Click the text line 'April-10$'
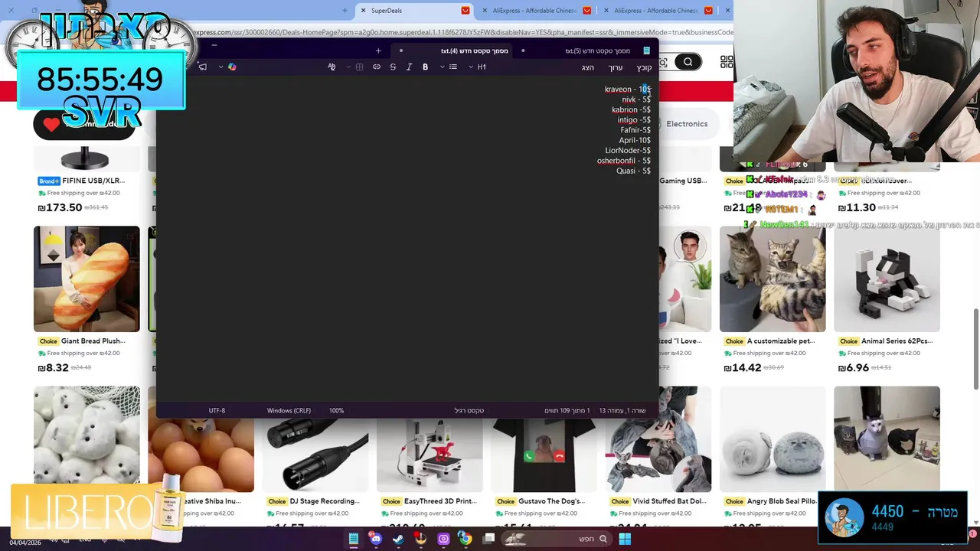980x551 pixels. click(635, 141)
